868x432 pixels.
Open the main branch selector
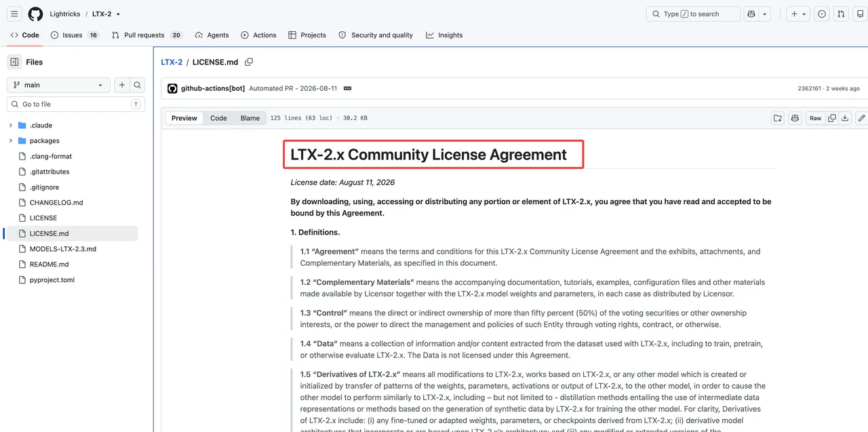point(58,85)
